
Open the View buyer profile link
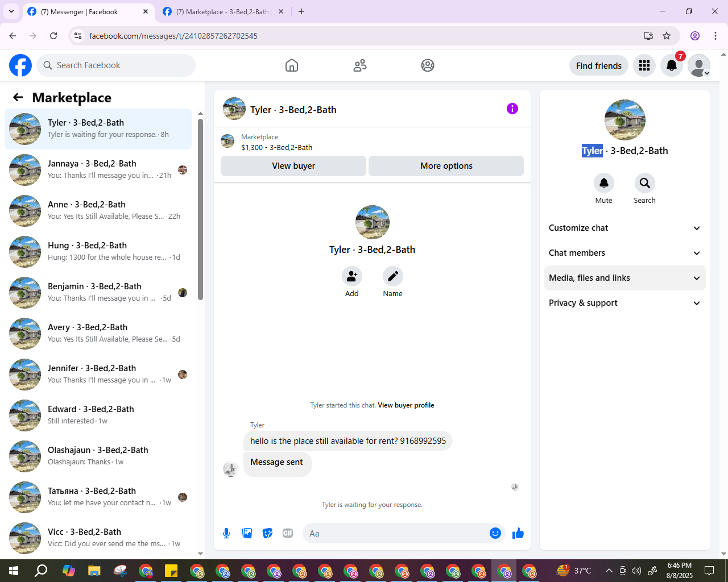point(406,405)
